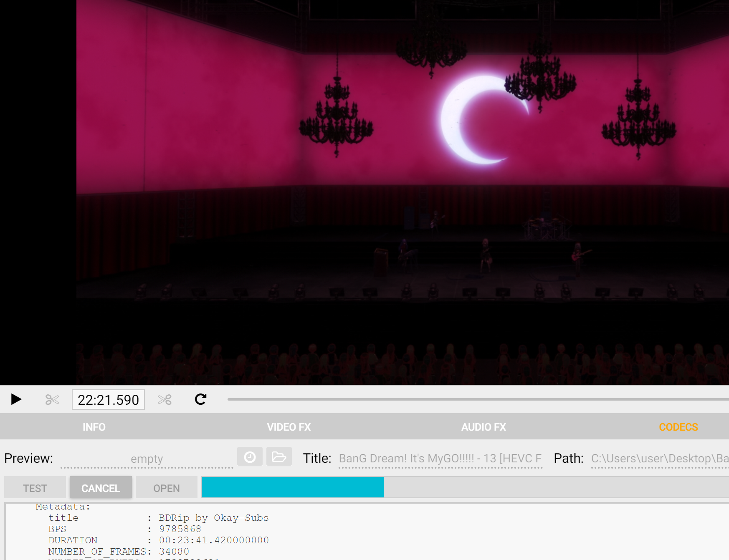Cancel the running encode
Image resolution: width=729 pixels, height=560 pixels.
tap(101, 488)
